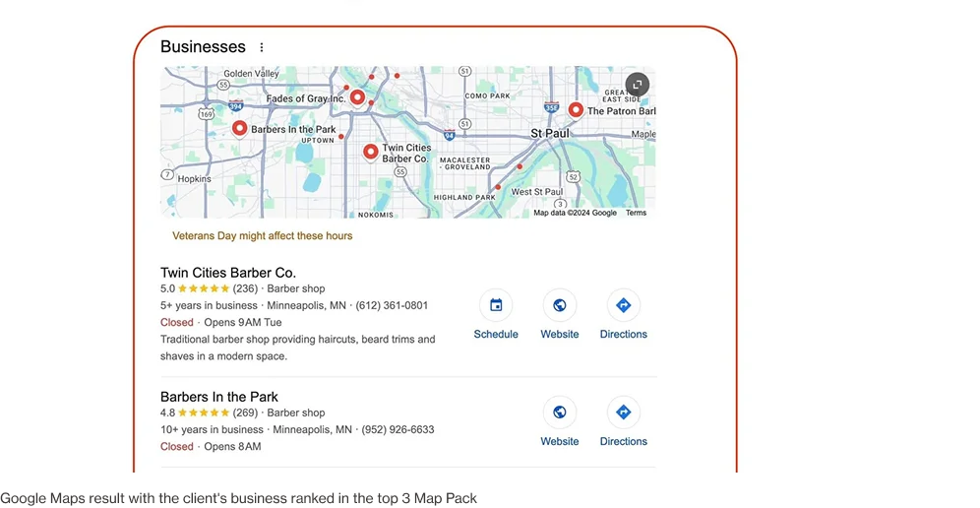Get Directions icon for Barbers In the Park
The width and height of the screenshot is (980, 508).
pyautogui.click(x=624, y=413)
